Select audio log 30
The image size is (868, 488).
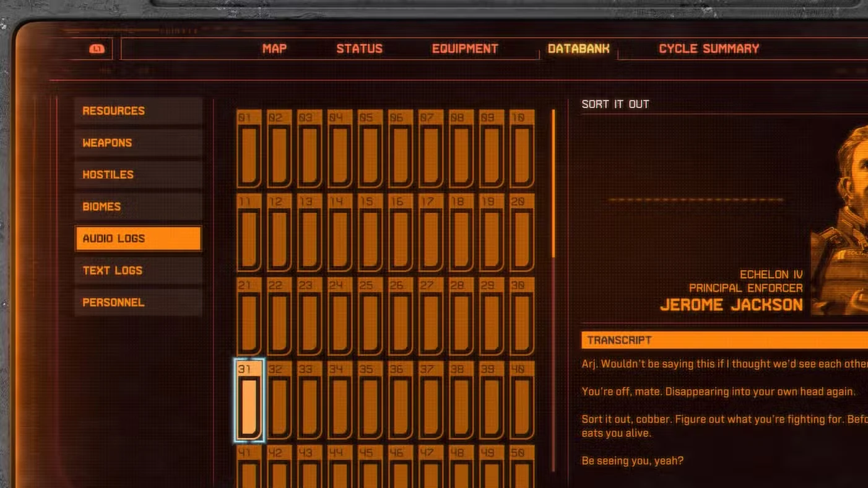pyautogui.click(x=522, y=316)
